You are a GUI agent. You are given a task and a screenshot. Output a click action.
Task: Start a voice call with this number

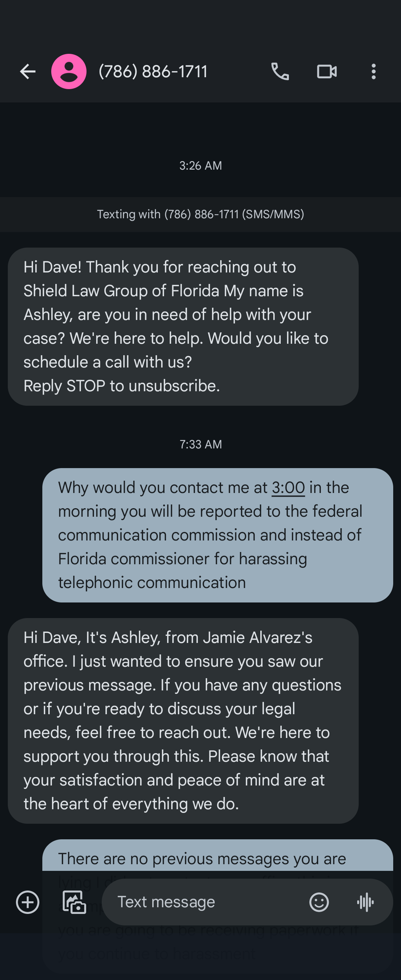coord(280,72)
